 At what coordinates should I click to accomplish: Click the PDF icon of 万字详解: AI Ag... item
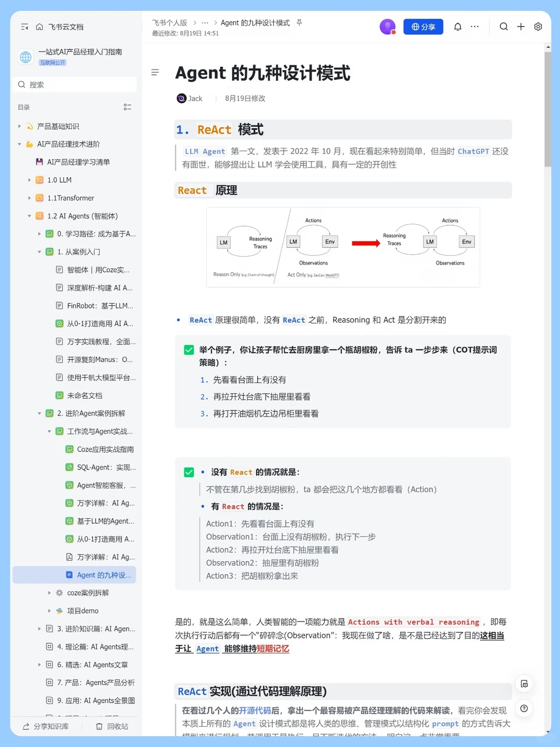coord(69,557)
